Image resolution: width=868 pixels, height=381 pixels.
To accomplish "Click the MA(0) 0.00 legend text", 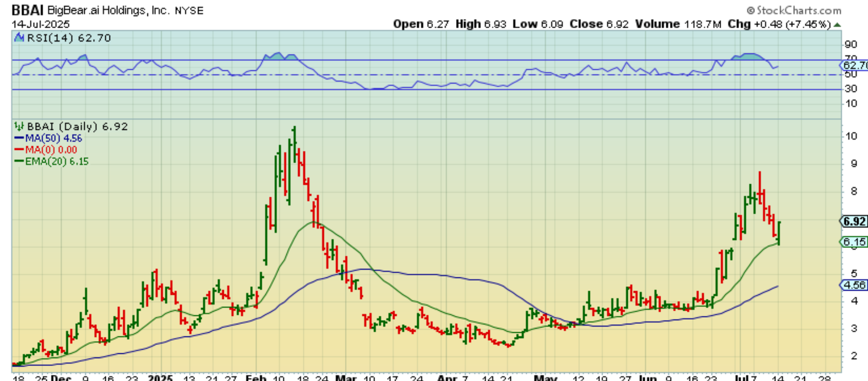I will tap(51, 150).
